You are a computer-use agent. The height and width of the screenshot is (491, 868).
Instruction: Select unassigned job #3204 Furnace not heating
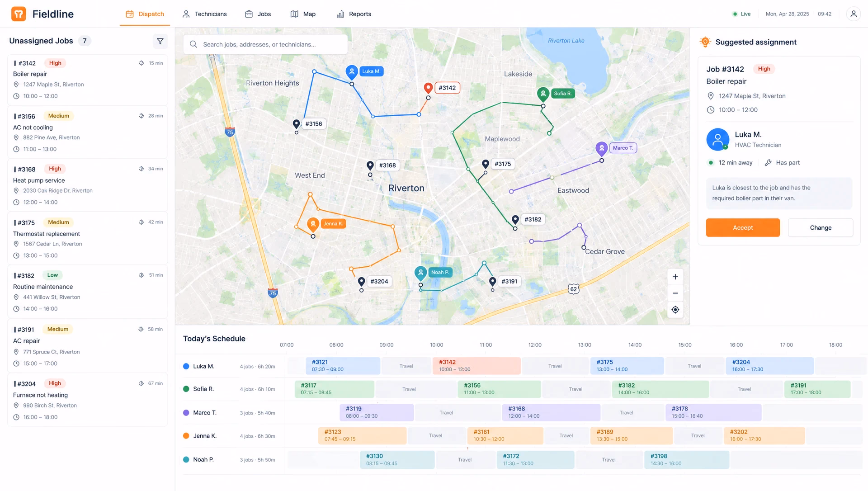88,400
